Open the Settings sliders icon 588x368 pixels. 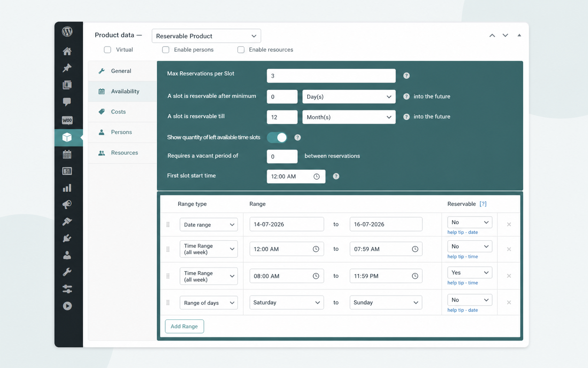tap(67, 289)
